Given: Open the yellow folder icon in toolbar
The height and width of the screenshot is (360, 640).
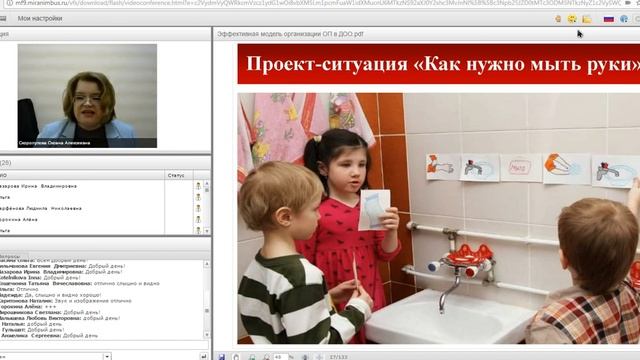Looking at the screenshot, I should click(x=587, y=19).
